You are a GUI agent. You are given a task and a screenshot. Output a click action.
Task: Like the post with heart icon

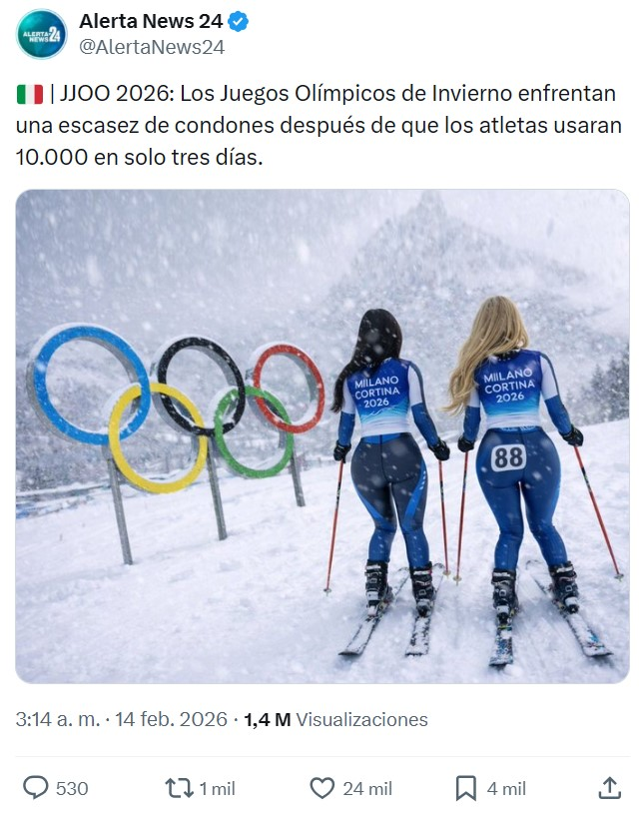pos(322,788)
